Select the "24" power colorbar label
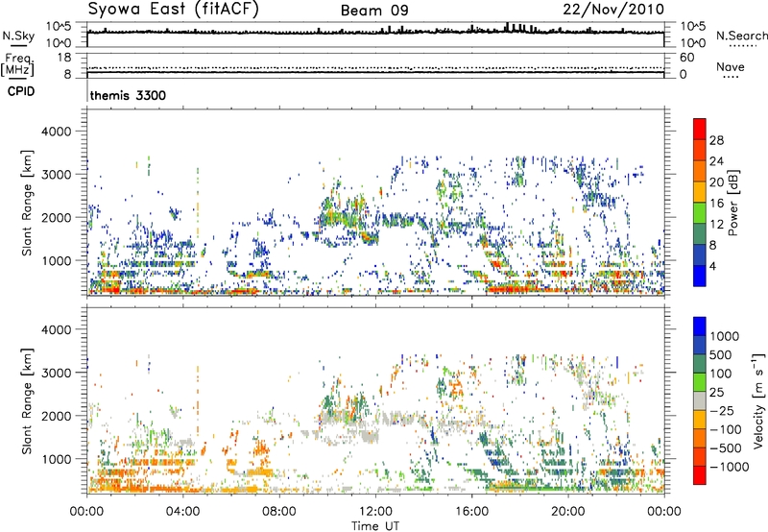This screenshot has width=768, height=532. [x=716, y=161]
